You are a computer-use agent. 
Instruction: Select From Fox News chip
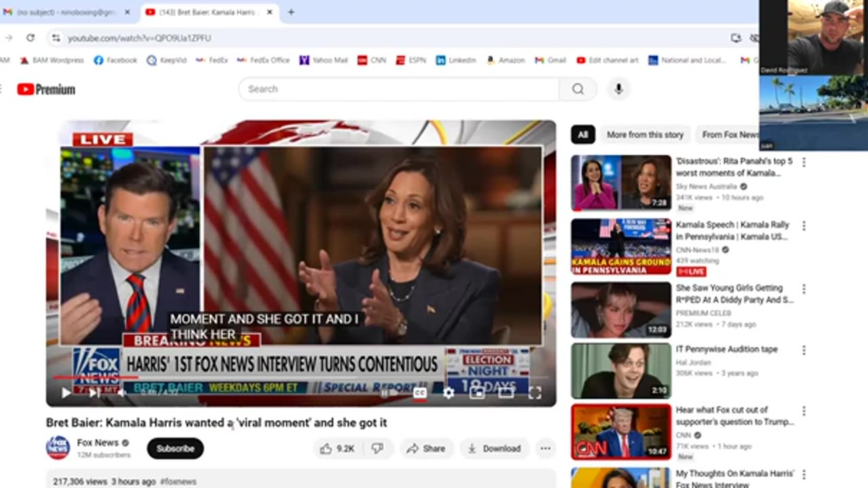(730, 135)
